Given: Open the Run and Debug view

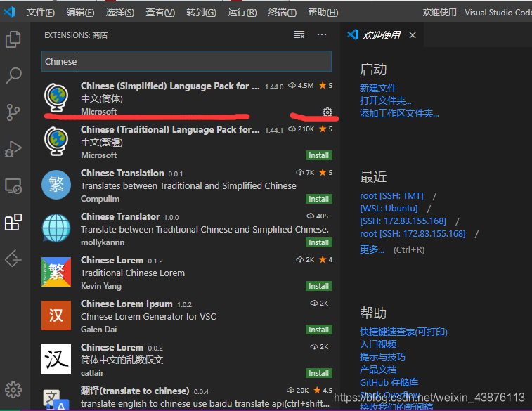Looking at the screenshot, I should pos(13,149).
